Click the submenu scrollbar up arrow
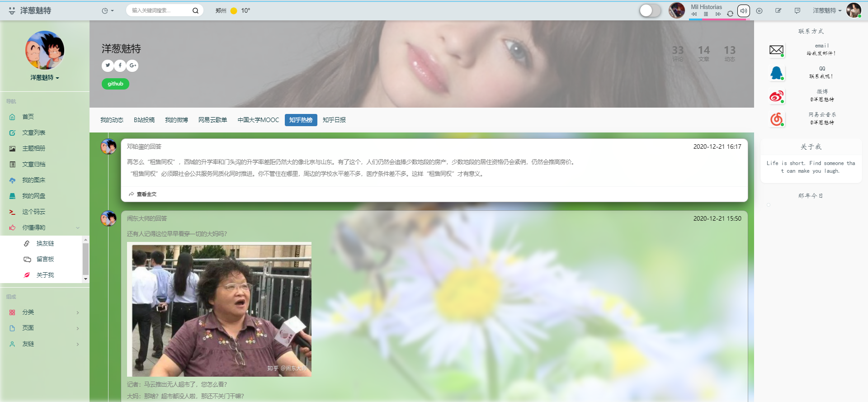This screenshot has height=402, width=868. pyautogui.click(x=85, y=239)
